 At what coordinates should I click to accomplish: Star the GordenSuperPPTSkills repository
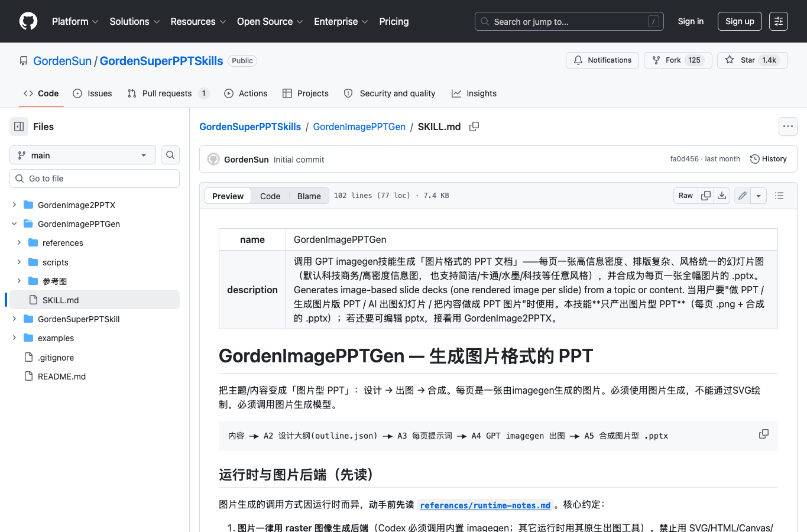pyautogui.click(x=753, y=60)
